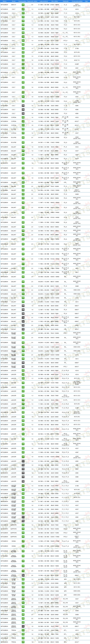90x644 pixels.
Task: Click petrol icon in COLT 4G67 row
Action: coord(23,97)
